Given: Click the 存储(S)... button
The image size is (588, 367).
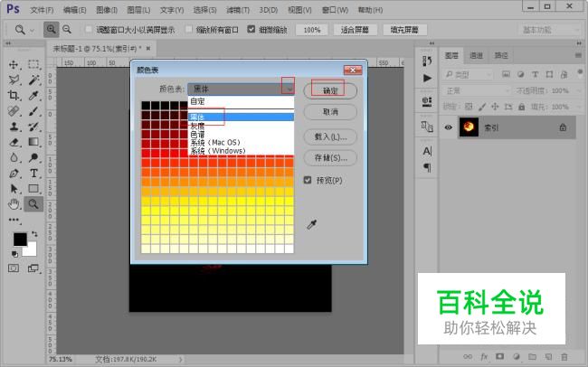Looking at the screenshot, I should [330, 158].
